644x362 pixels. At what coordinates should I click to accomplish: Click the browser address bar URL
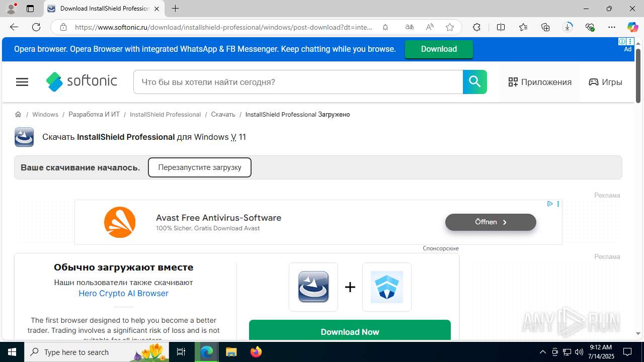click(224, 27)
